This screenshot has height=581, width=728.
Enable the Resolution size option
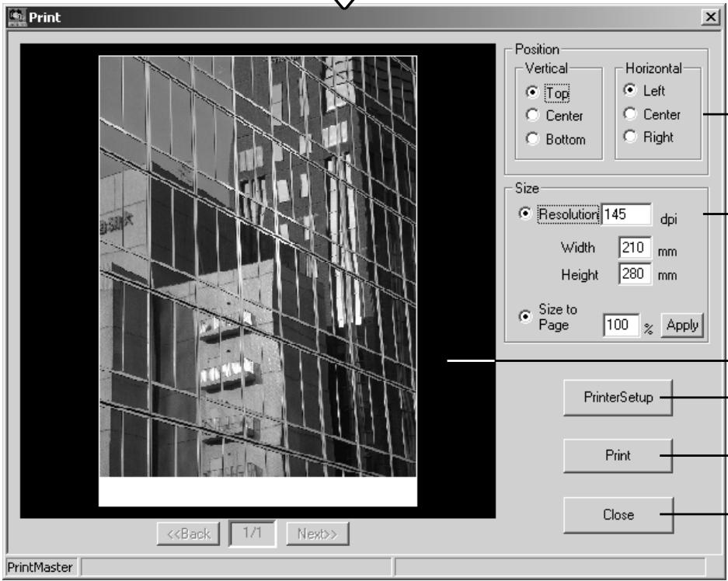tap(524, 214)
